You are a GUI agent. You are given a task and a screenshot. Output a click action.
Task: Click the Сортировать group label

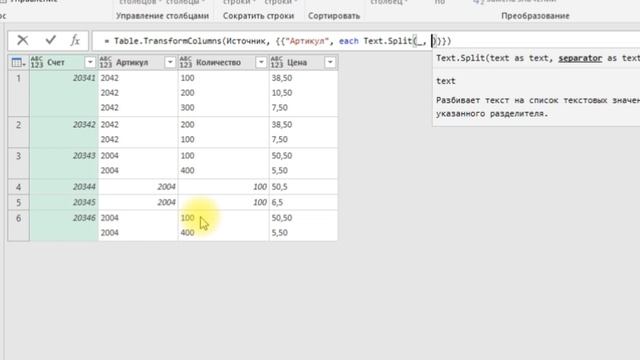click(334, 16)
